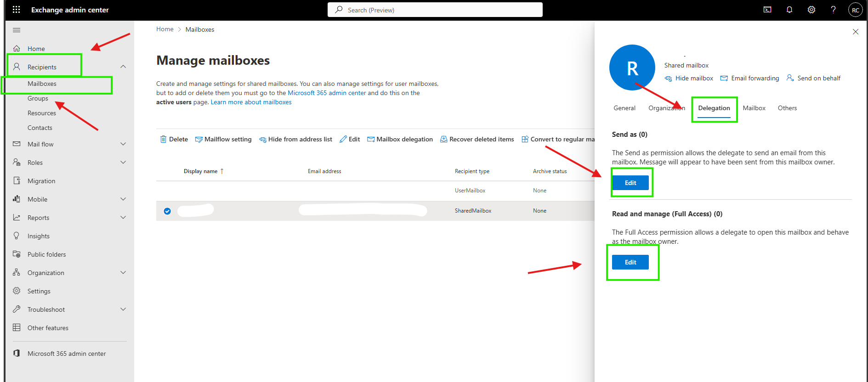Open Mailboxes in the sidebar
The width and height of the screenshot is (868, 382).
(42, 84)
